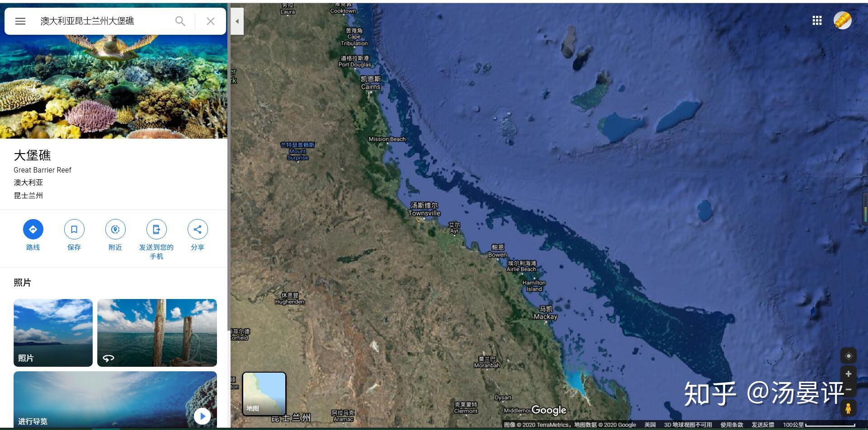Click the Street View pegman icon
The height and width of the screenshot is (430, 868).
[849, 408]
